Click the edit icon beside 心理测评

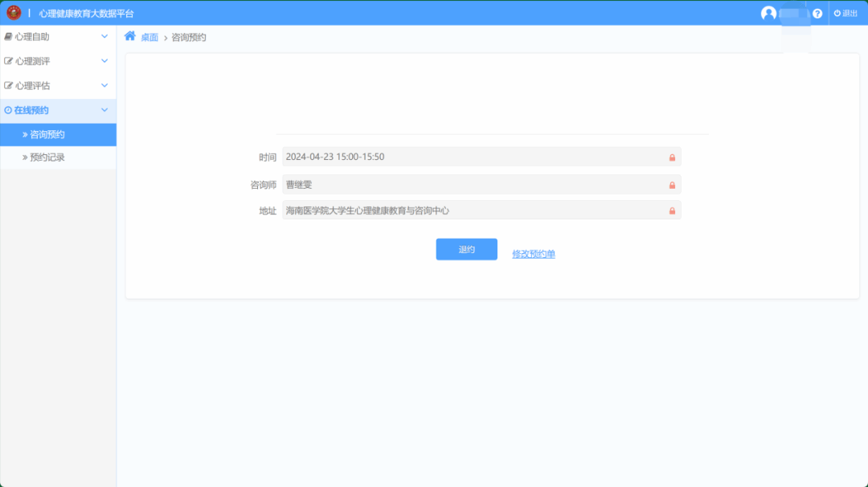(8, 61)
